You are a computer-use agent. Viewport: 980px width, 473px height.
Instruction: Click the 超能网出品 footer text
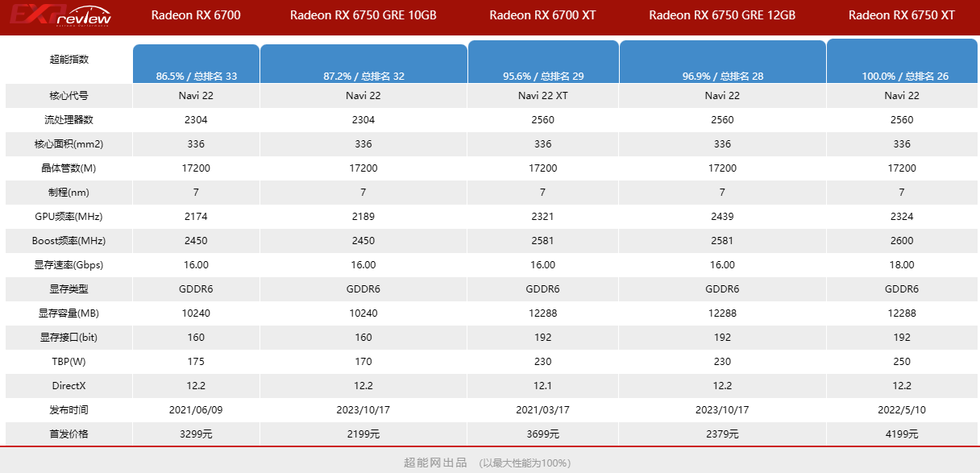pos(435,463)
